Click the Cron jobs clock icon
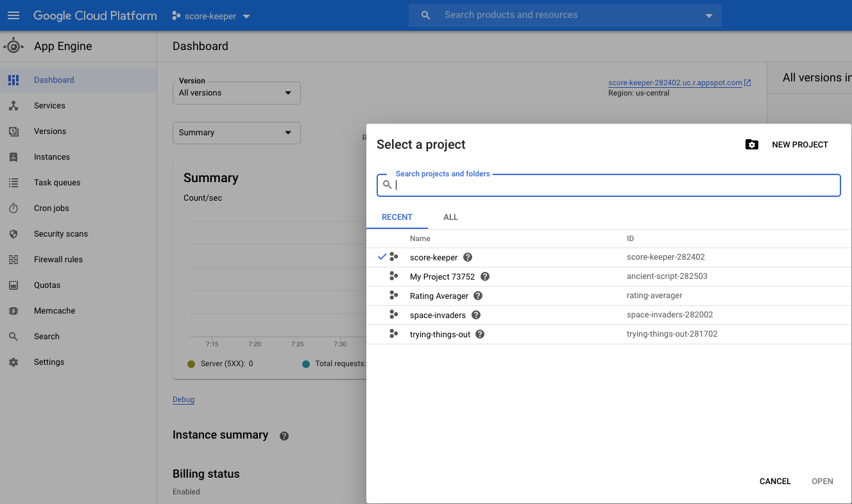This screenshot has width=852, height=504. pos(13,208)
